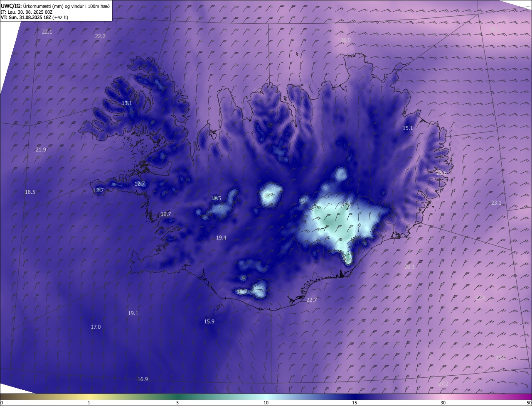This screenshot has width=532, height=406.
Task: Click the '5' tick on the color scale
Action: pyautogui.click(x=177, y=403)
